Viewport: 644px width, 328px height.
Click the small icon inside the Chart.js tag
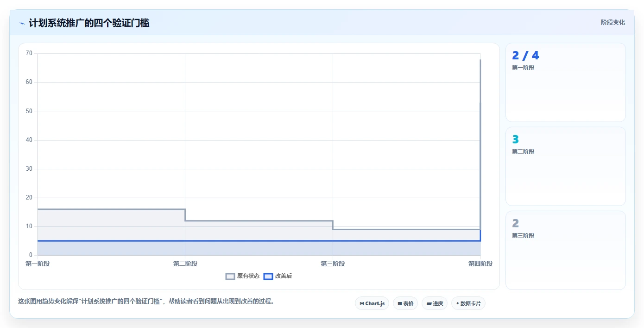(362, 303)
